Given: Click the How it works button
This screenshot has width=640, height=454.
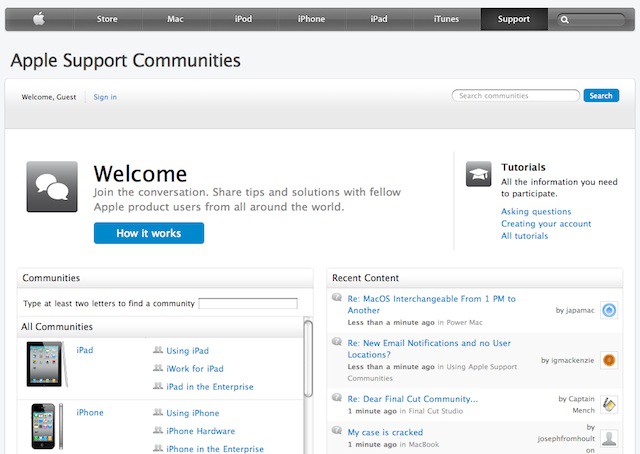Looking at the screenshot, I should point(149,233).
